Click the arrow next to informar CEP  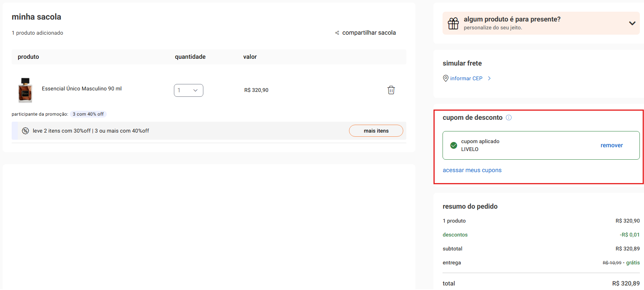[x=489, y=78]
